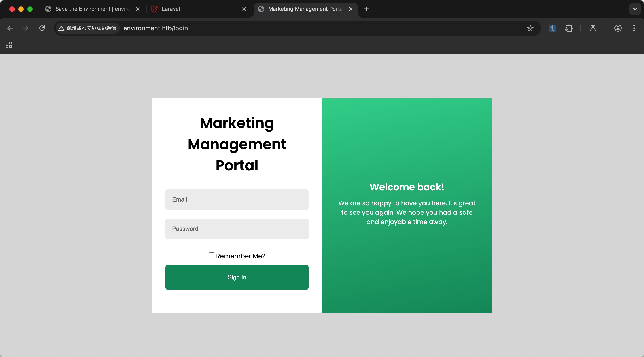The width and height of the screenshot is (644, 357).
Task: Open the user profile icon
Action: (x=618, y=28)
